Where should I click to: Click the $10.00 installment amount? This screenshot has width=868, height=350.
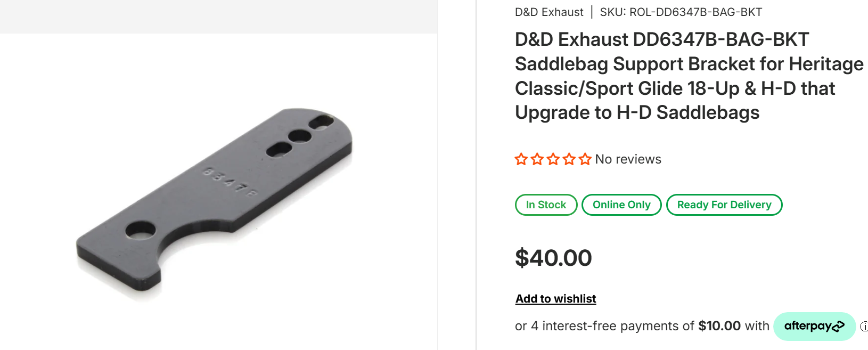pos(719,326)
